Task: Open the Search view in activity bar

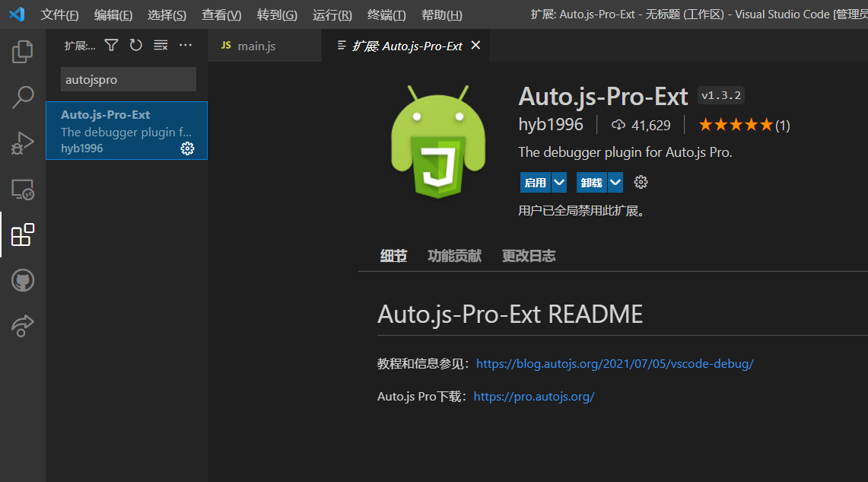Action: [x=23, y=97]
